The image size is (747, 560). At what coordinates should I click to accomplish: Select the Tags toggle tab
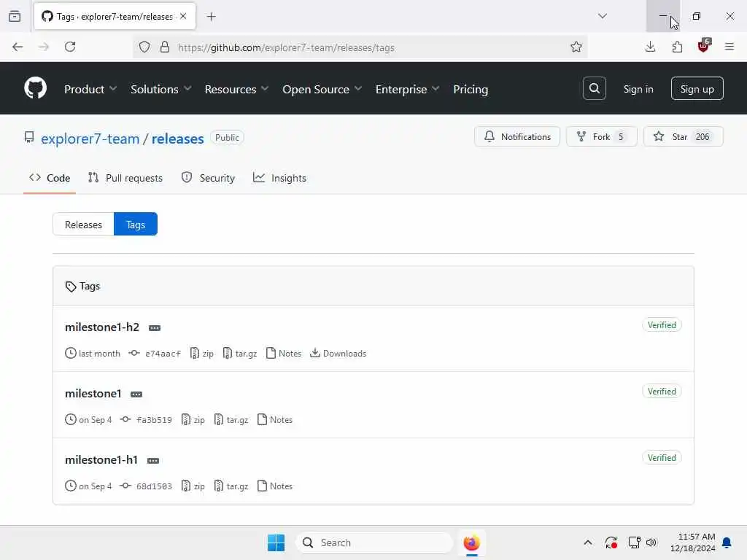(x=135, y=225)
